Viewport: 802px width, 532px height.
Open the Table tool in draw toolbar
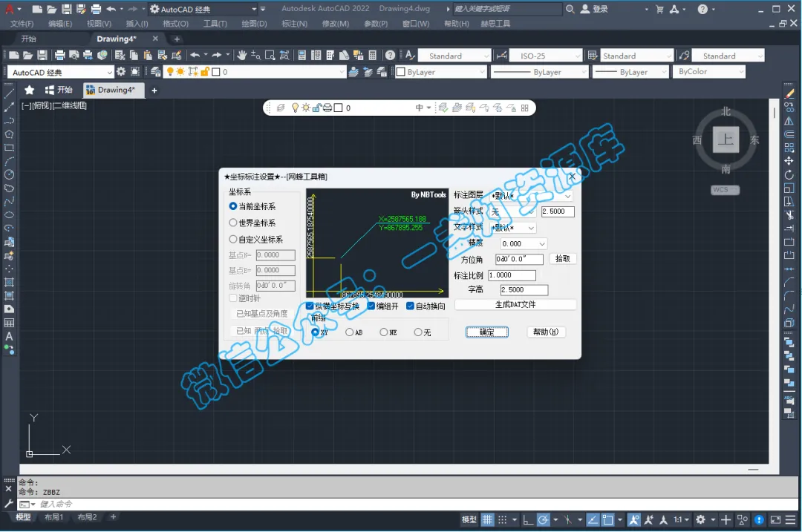tap(9, 323)
